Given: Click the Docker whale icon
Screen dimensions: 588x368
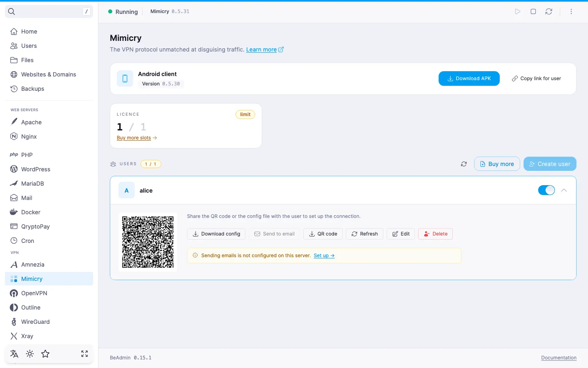Looking at the screenshot, I should 14,212.
